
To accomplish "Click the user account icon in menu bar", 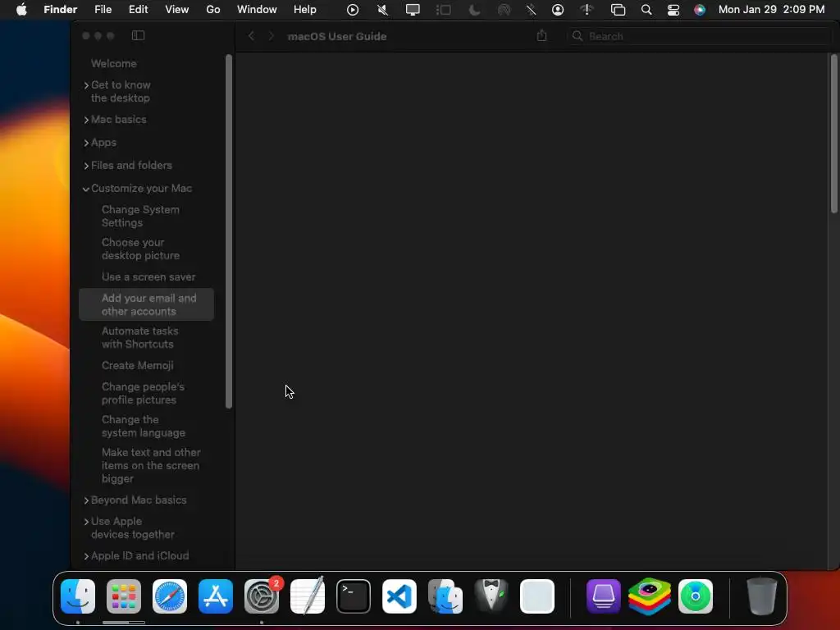I will [558, 10].
